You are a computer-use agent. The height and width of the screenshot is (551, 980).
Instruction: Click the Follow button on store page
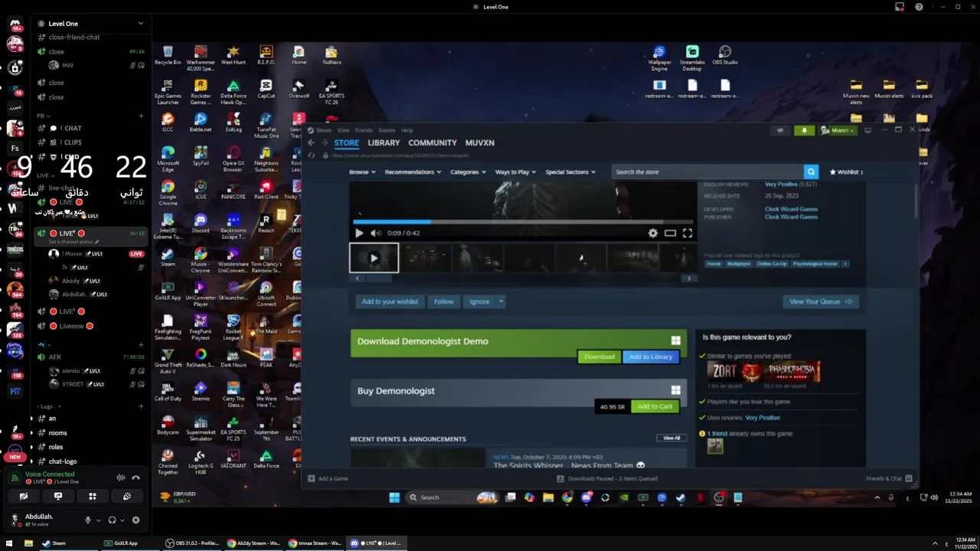pyautogui.click(x=444, y=302)
